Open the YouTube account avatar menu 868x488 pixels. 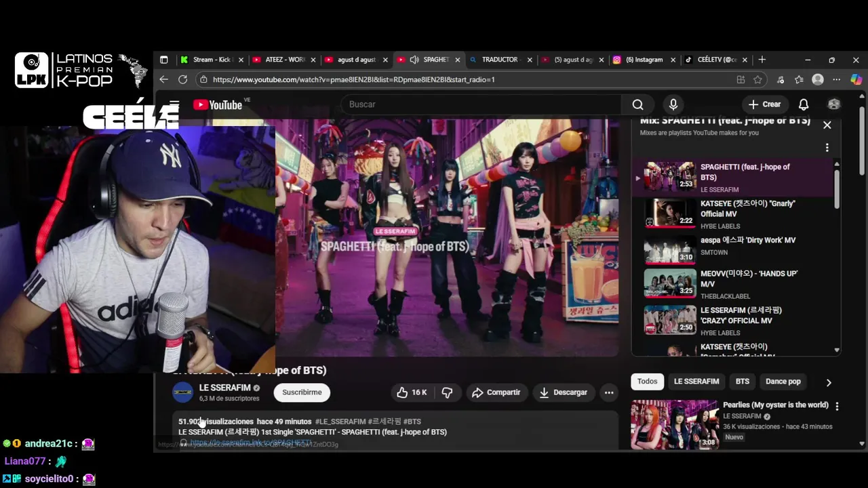click(834, 104)
